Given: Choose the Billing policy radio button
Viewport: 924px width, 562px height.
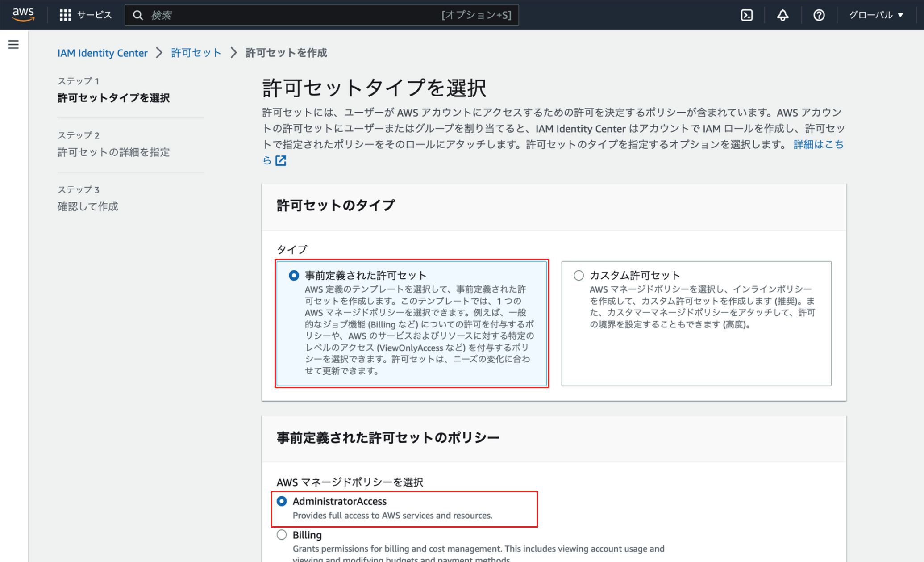Looking at the screenshot, I should tap(282, 535).
